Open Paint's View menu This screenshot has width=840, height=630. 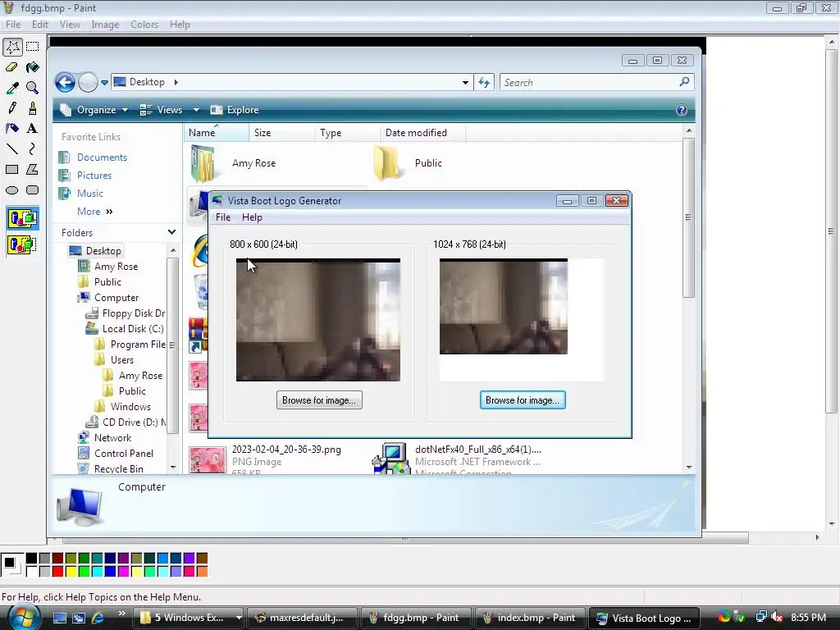click(x=70, y=25)
